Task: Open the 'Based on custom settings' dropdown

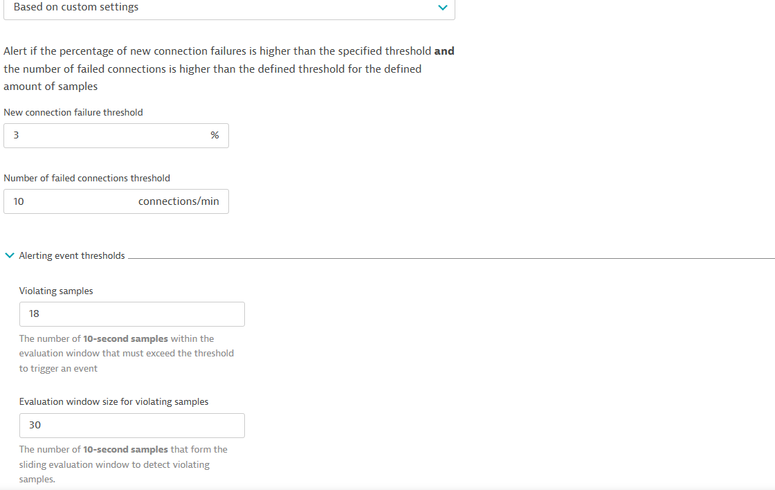Action: (228, 8)
